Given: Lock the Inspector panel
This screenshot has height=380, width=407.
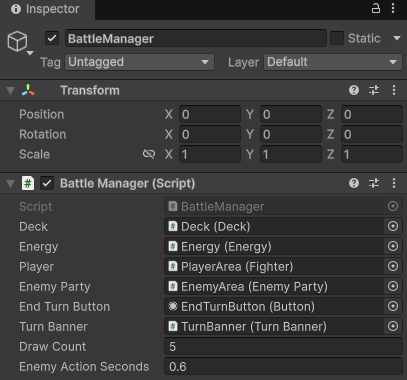Looking at the screenshot, I should [376, 8].
